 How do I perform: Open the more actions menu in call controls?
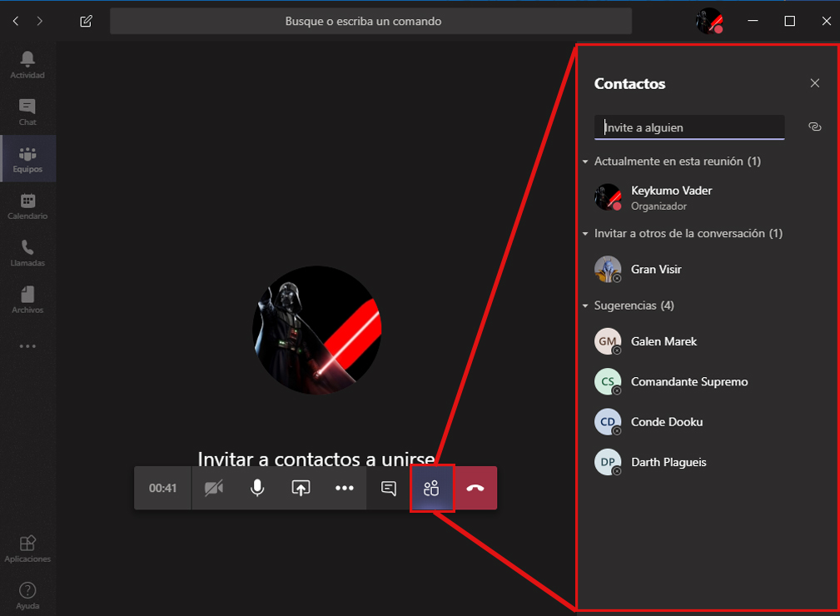click(345, 488)
